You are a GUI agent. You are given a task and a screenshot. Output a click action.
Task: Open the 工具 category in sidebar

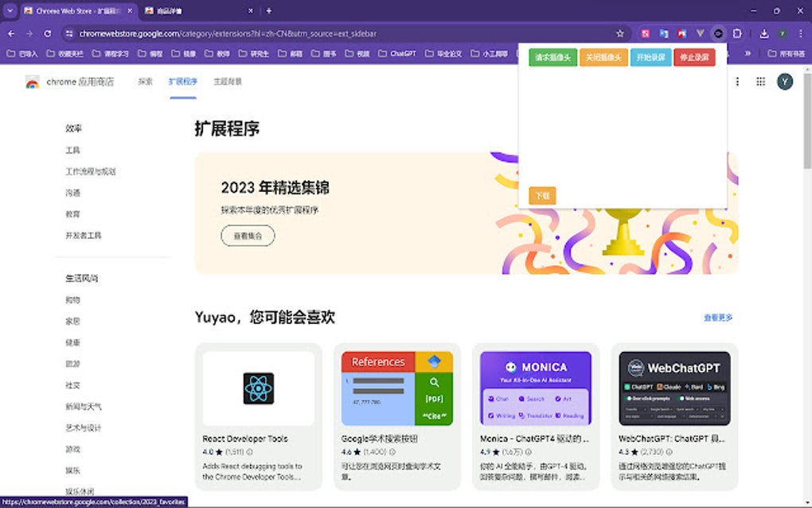pyautogui.click(x=72, y=150)
